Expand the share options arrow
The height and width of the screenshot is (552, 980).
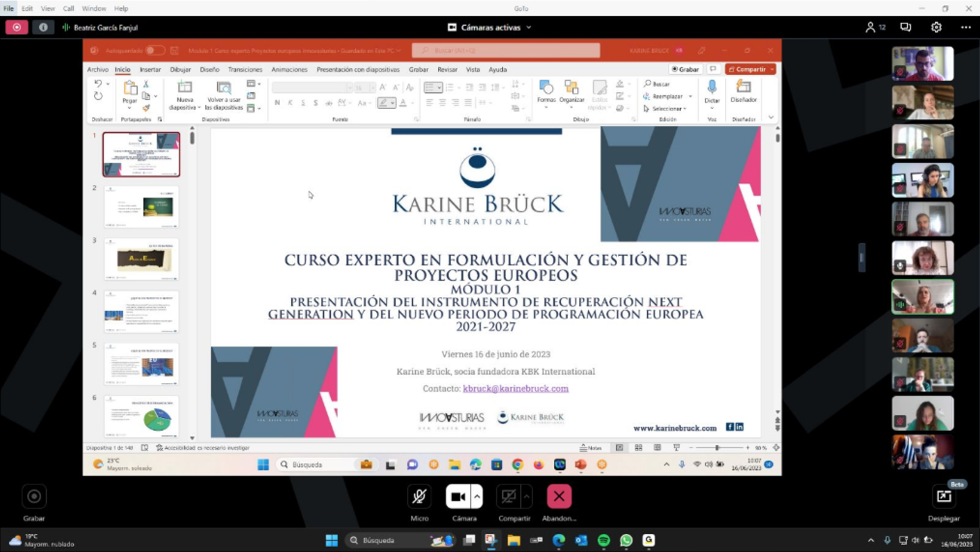[x=526, y=496]
